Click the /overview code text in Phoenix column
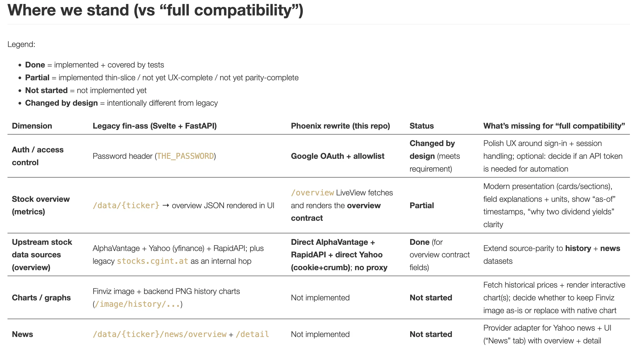Image resolution: width=644 pixels, height=348 pixels. (x=312, y=193)
